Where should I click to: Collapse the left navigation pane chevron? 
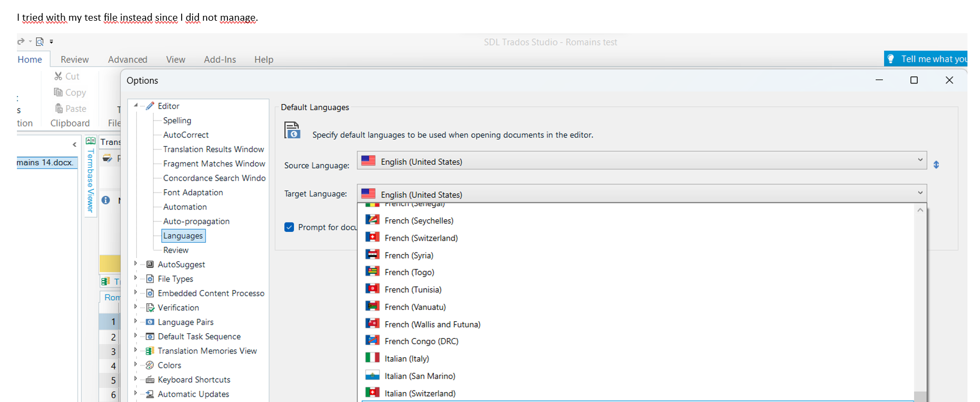pos(74,145)
